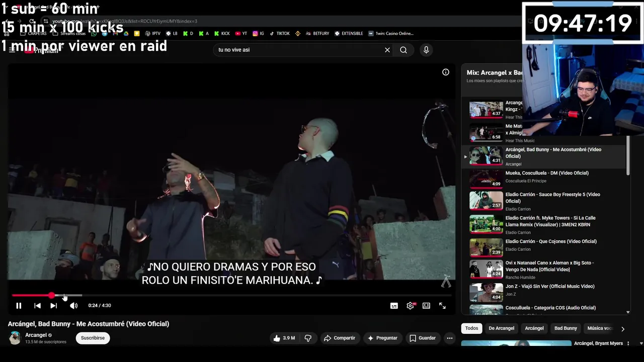Screen dimensions: 644x362
Task: Go to the previous video in the playlist
Action: [37, 306]
